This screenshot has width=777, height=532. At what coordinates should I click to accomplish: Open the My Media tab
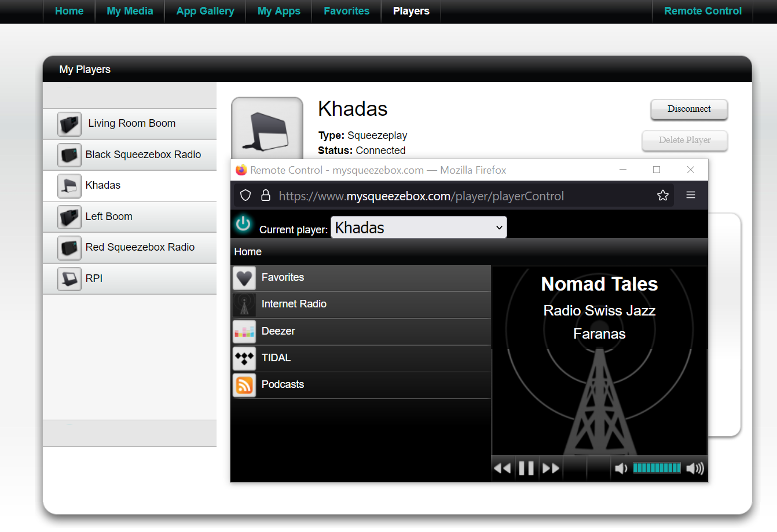pos(130,11)
